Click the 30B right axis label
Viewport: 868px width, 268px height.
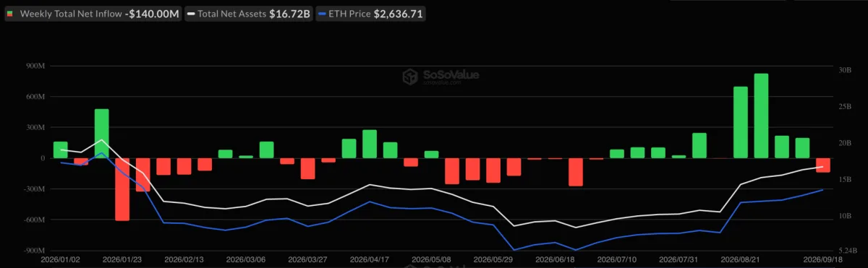(x=845, y=71)
